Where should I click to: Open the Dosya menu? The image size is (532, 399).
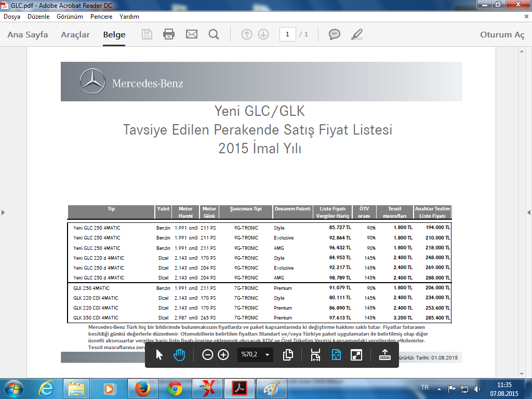point(12,16)
